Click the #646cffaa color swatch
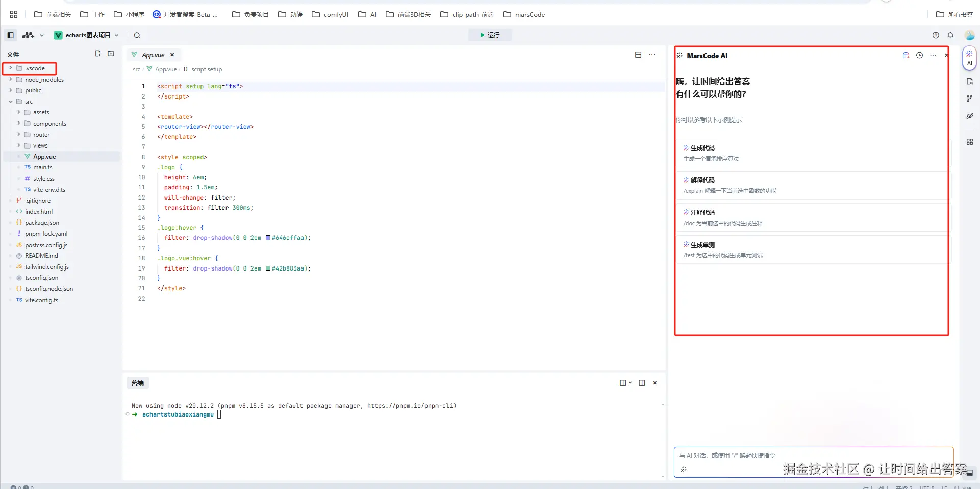Screen dimensions: 980x489 pos(268,238)
